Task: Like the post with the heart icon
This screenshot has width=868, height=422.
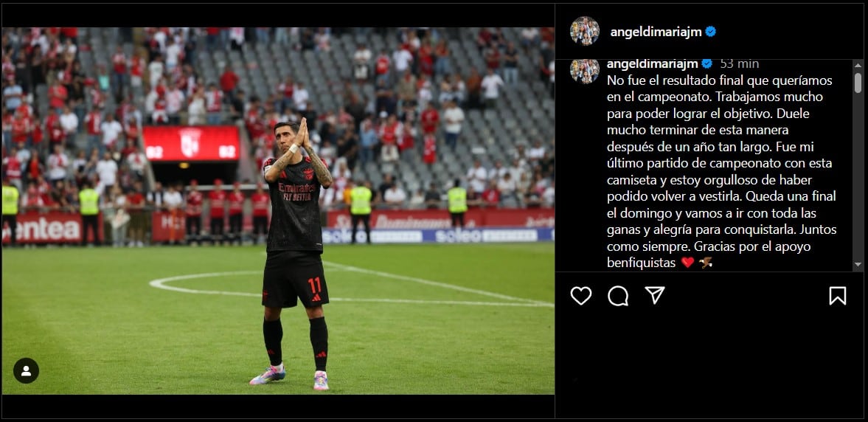Action: coord(580,296)
